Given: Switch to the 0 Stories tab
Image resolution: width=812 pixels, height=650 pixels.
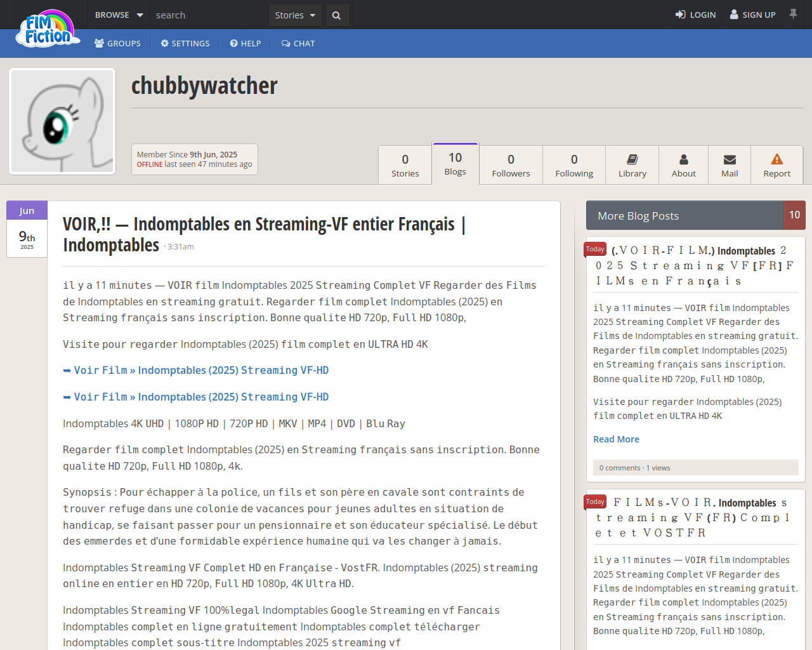Looking at the screenshot, I should (405, 165).
